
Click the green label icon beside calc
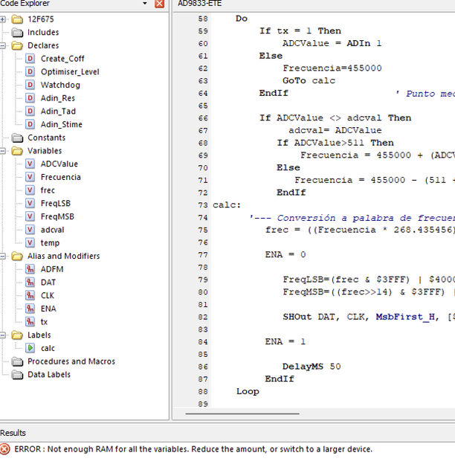(30, 348)
